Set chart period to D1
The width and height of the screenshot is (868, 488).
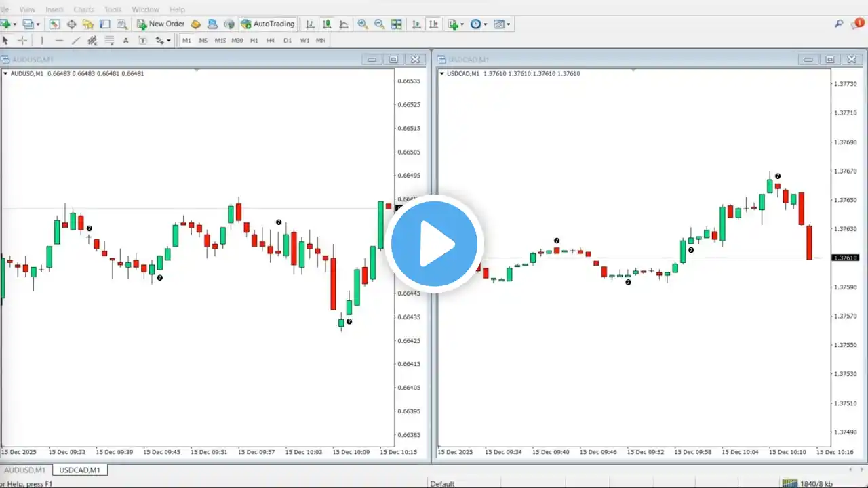click(288, 41)
